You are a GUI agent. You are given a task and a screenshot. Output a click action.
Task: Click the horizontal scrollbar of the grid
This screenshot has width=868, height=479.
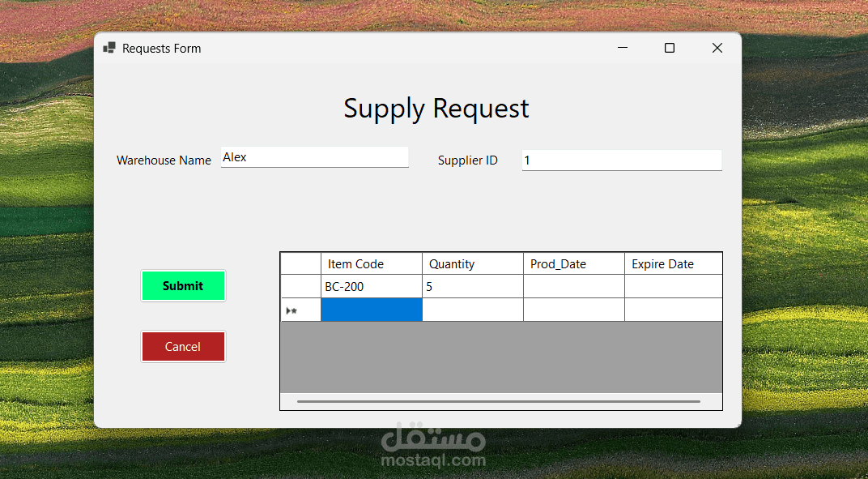tap(498, 401)
